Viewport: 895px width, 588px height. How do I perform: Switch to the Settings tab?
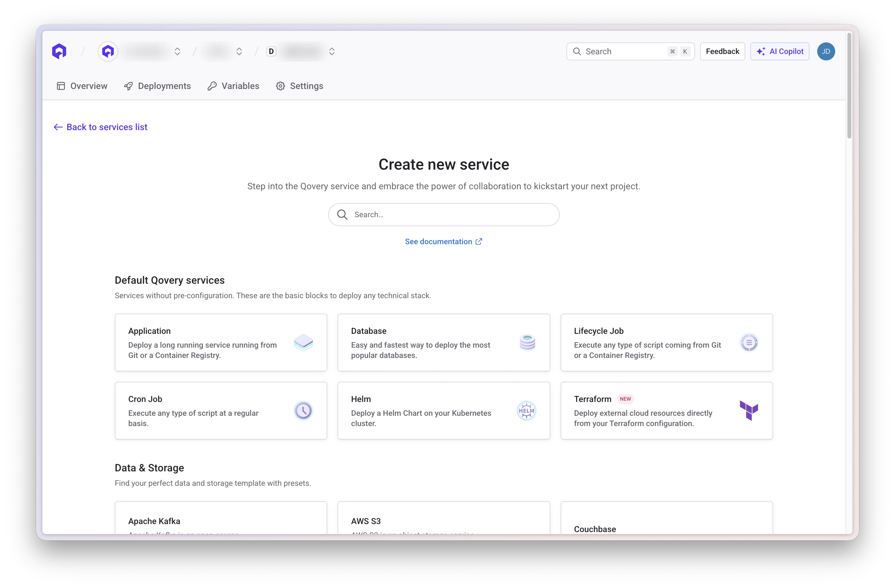coord(299,86)
